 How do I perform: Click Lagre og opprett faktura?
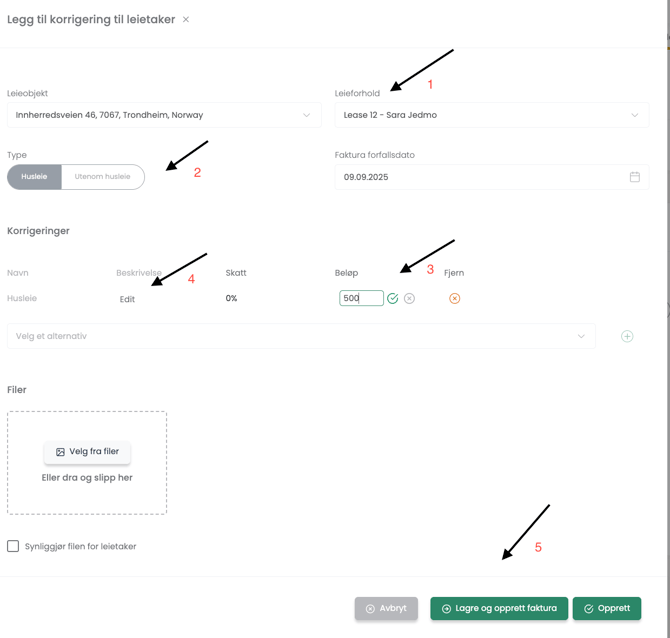(x=499, y=608)
